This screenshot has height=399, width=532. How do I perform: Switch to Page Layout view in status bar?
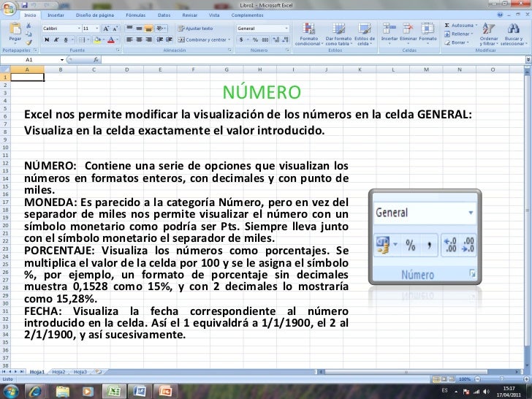coord(444,379)
